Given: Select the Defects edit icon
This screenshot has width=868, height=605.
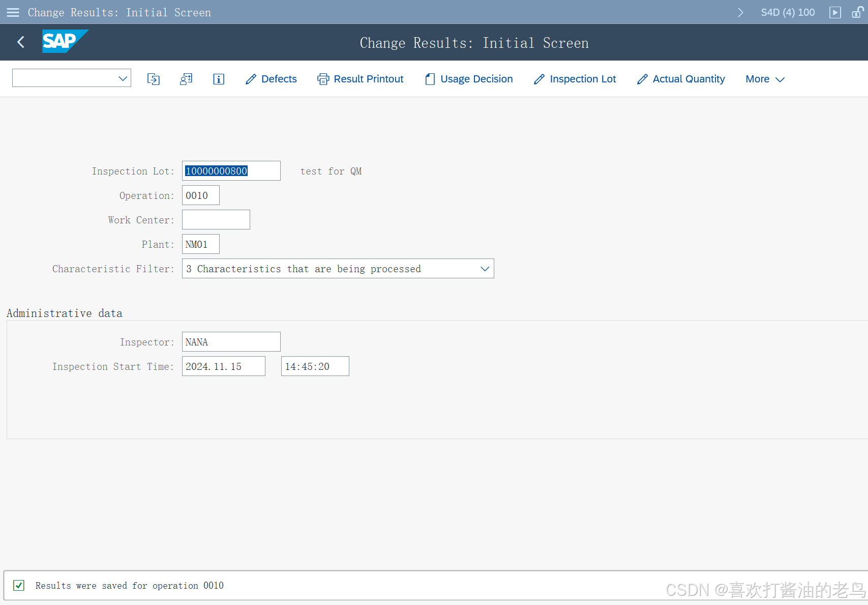Looking at the screenshot, I should pyautogui.click(x=251, y=79).
